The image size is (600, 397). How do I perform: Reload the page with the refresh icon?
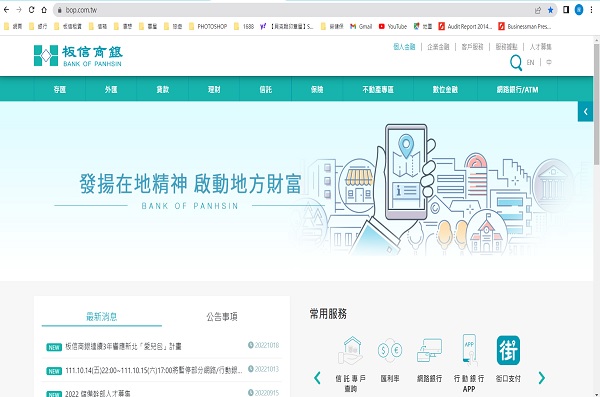pos(31,10)
